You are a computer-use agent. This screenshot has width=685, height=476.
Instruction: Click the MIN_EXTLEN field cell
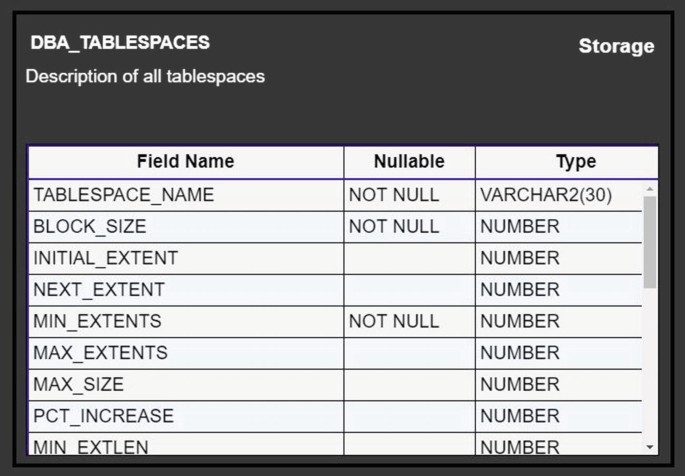(186, 445)
